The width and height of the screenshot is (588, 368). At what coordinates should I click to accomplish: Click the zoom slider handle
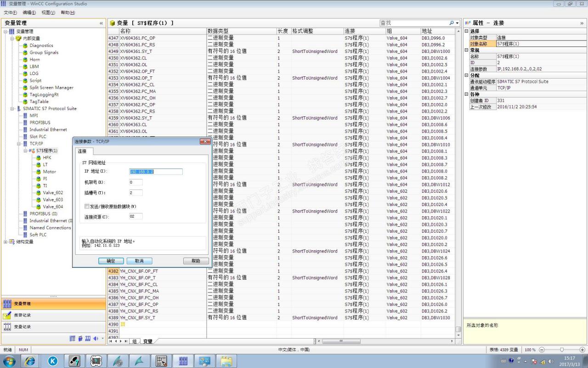(x=562, y=350)
